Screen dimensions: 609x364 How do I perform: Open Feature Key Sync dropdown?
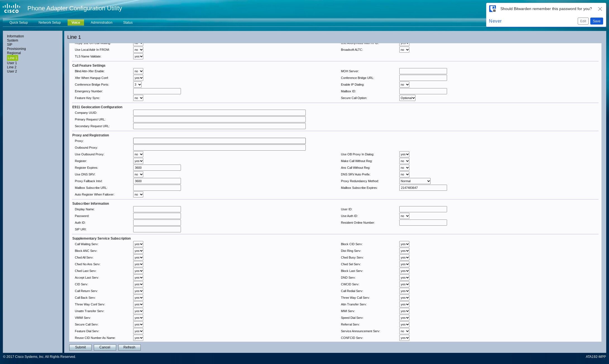(x=138, y=98)
